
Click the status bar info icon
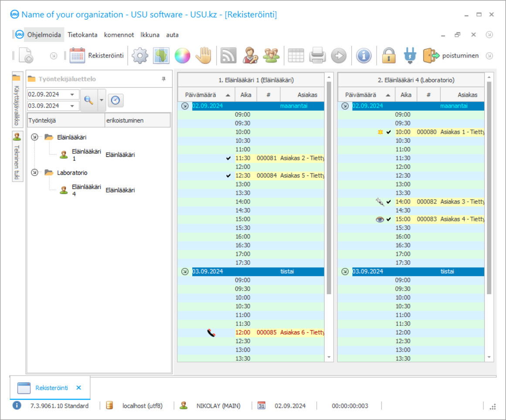click(x=17, y=406)
